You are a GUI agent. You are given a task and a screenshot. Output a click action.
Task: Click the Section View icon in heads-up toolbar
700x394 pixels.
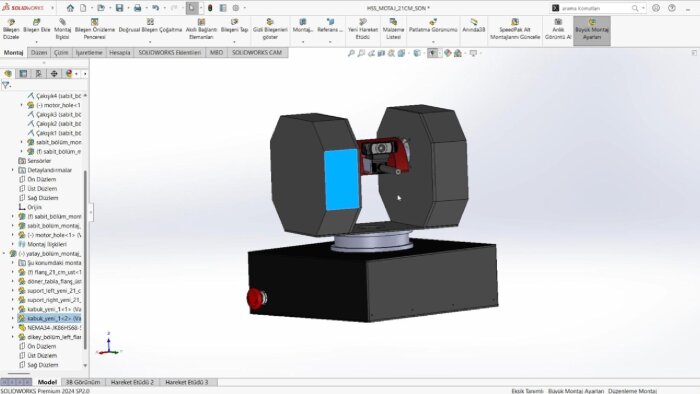pyautogui.click(x=381, y=53)
